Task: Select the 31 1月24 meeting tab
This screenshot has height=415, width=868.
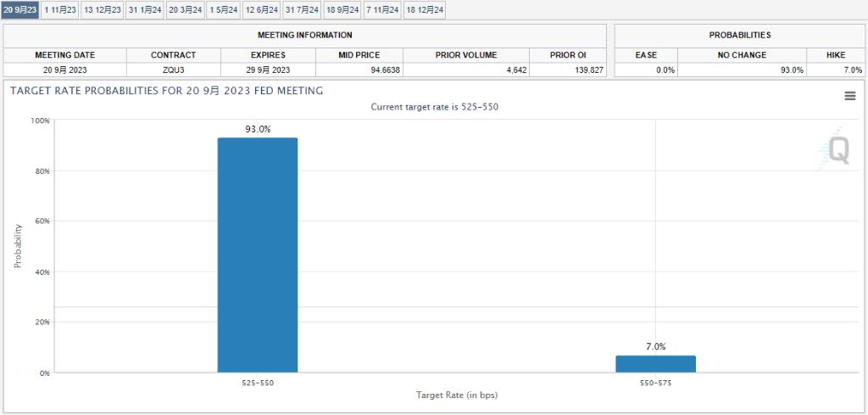Action: 145,10
